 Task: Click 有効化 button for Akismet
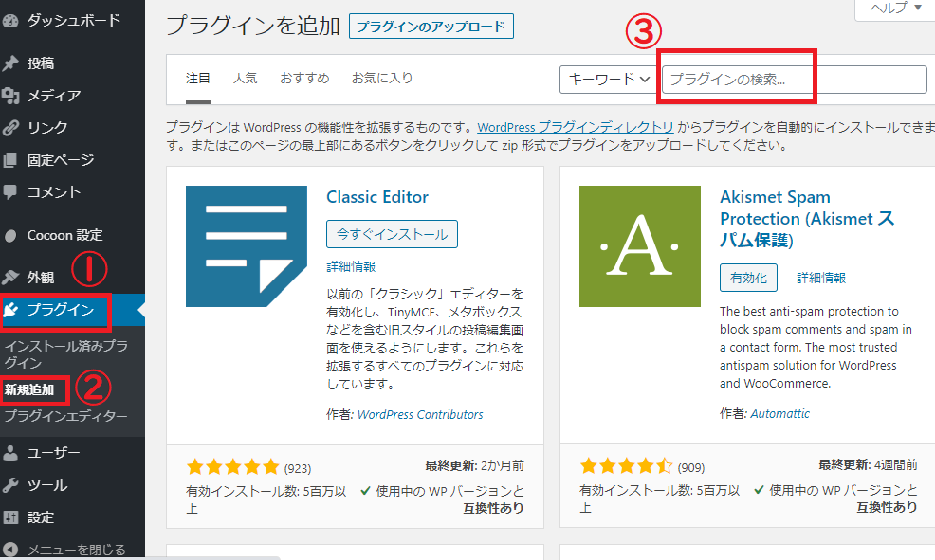click(x=748, y=278)
